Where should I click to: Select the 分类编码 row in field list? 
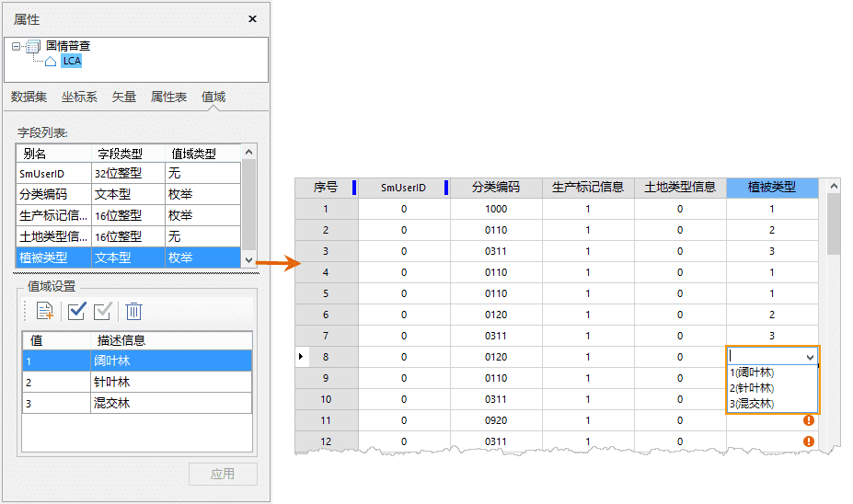129,195
